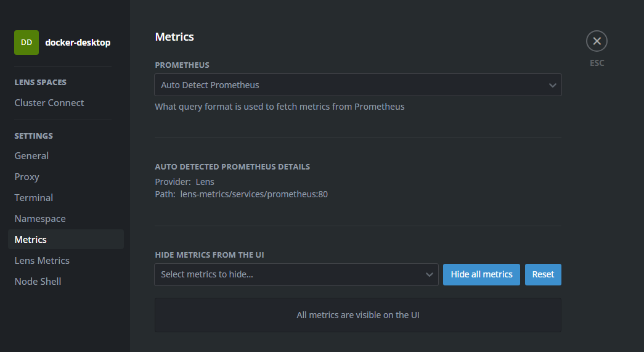Image resolution: width=644 pixels, height=352 pixels.
Task: Expand the Prometheus dropdown chevron arrow
Action: [552, 86]
